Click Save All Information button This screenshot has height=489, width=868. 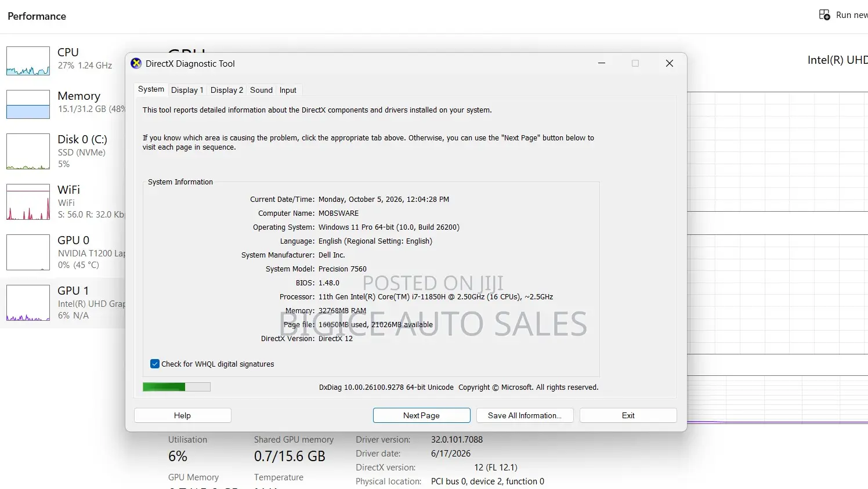click(525, 415)
